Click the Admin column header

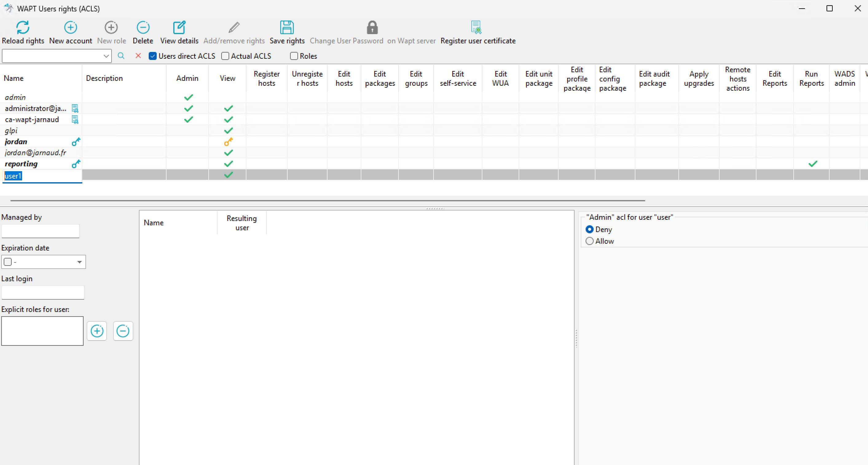point(187,78)
